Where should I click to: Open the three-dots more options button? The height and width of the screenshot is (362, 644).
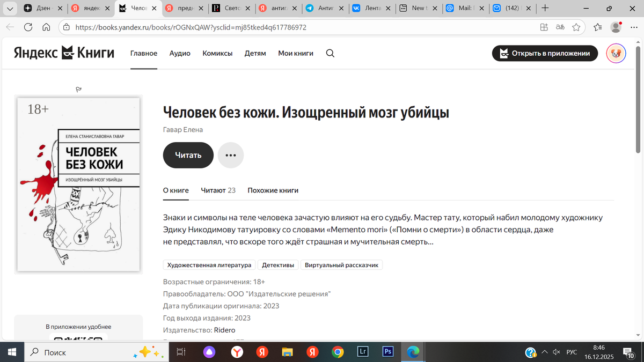pyautogui.click(x=231, y=155)
